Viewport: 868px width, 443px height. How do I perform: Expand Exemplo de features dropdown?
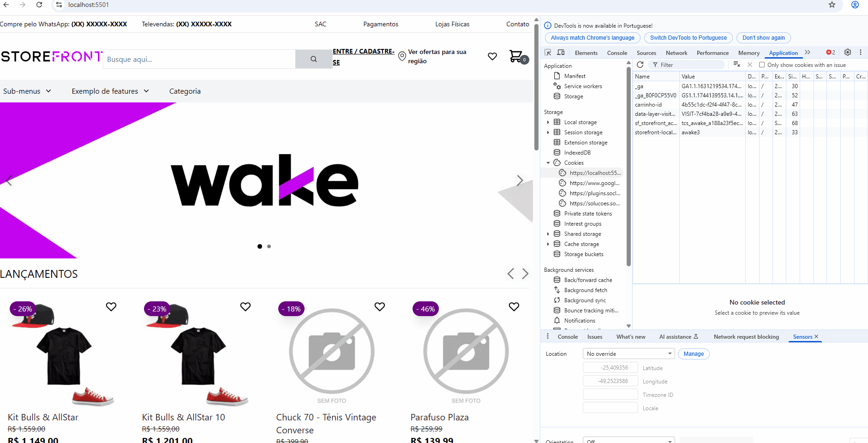point(110,91)
